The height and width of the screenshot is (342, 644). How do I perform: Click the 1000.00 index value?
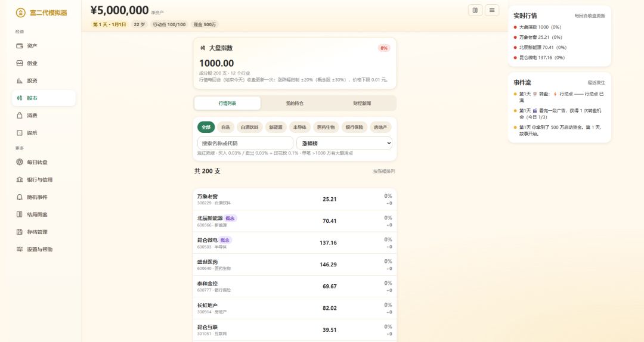216,63
